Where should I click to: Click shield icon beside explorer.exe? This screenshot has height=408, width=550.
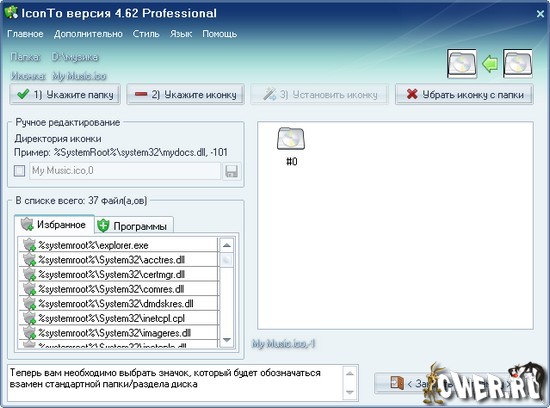[30, 245]
